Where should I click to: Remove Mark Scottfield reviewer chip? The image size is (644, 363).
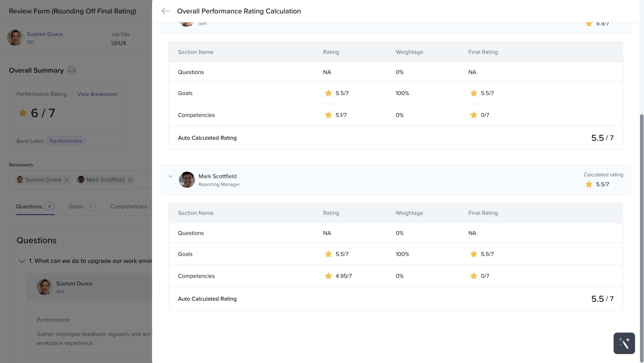[130, 180]
